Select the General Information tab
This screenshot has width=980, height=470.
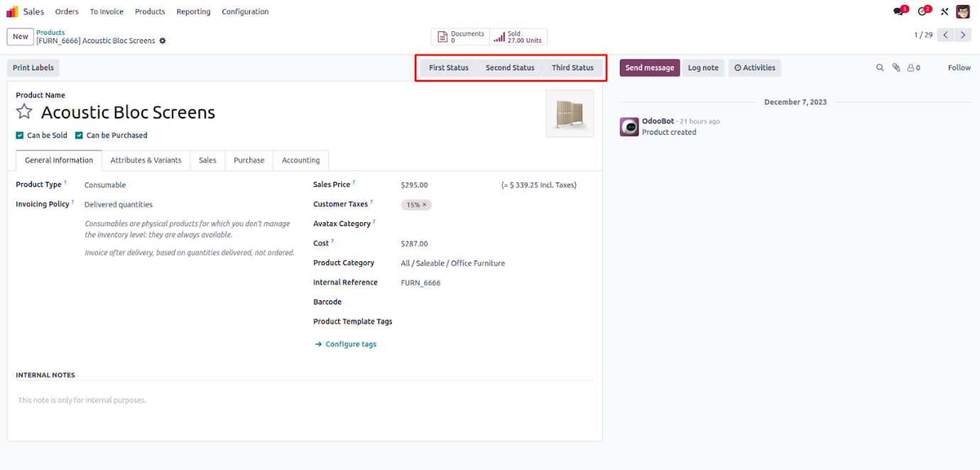(x=59, y=160)
